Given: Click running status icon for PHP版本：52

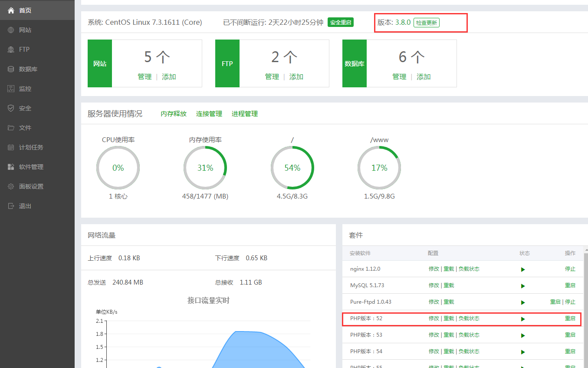Looking at the screenshot, I should coord(523,319).
